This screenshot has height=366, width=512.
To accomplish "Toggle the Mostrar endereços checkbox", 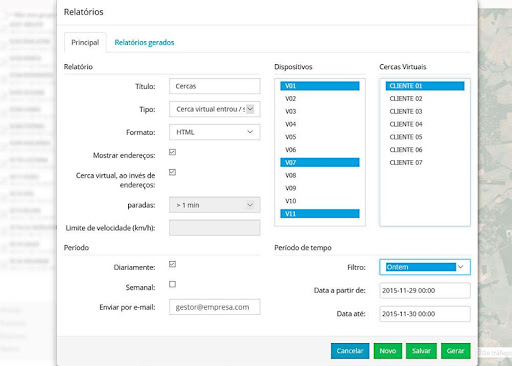I will point(172,152).
